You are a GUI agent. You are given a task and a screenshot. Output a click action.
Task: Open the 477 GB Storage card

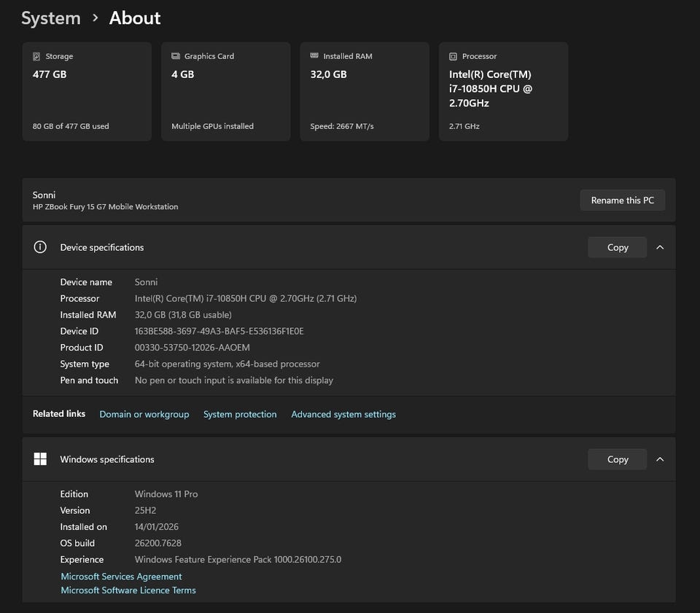click(x=87, y=91)
